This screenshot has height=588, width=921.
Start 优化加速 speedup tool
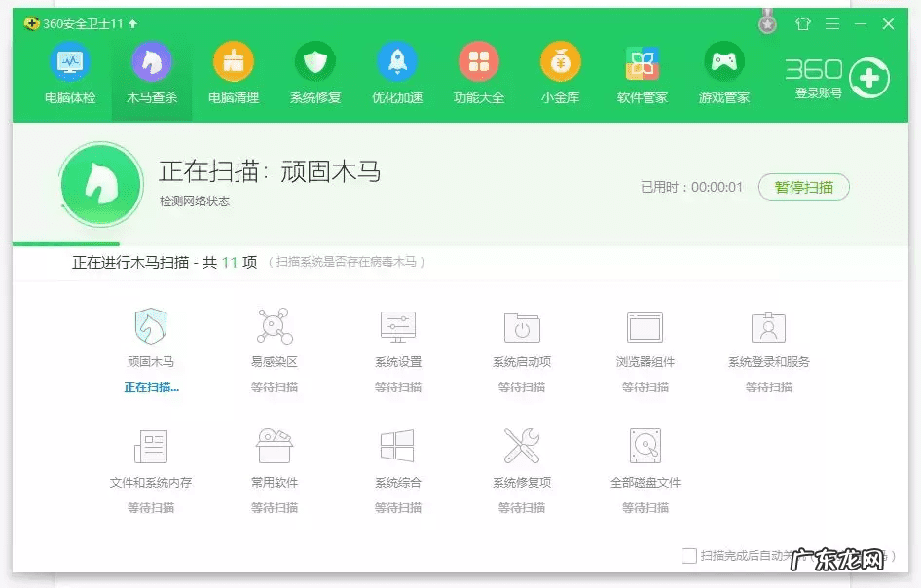pyautogui.click(x=396, y=73)
